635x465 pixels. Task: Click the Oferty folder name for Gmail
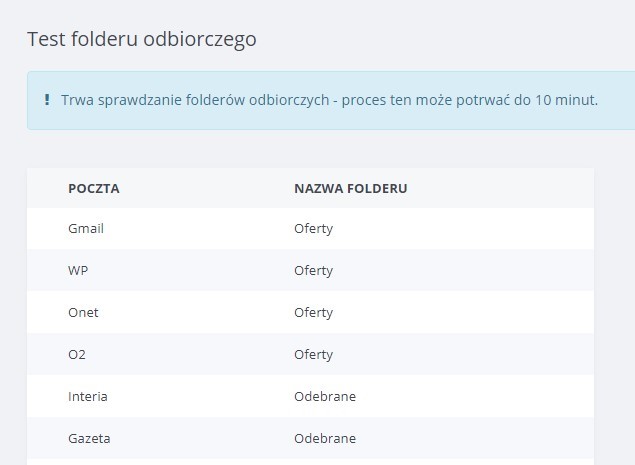click(x=313, y=228)
